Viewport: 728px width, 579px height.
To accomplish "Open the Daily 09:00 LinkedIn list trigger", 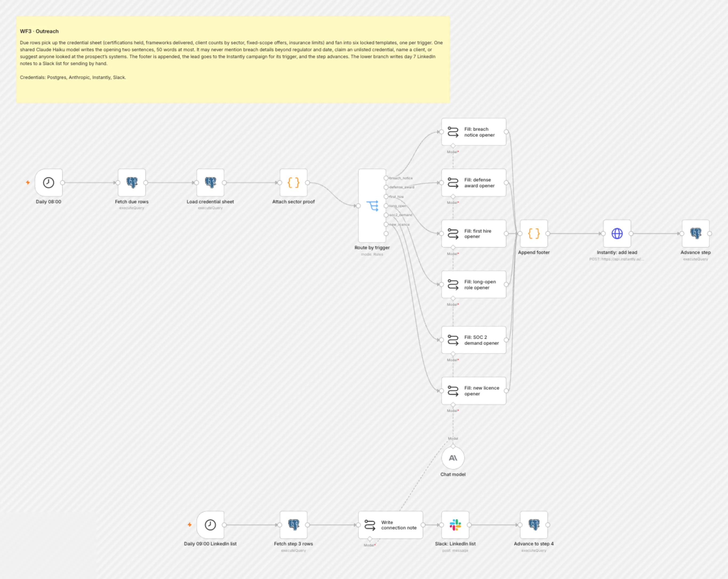I will pos(210,525).
